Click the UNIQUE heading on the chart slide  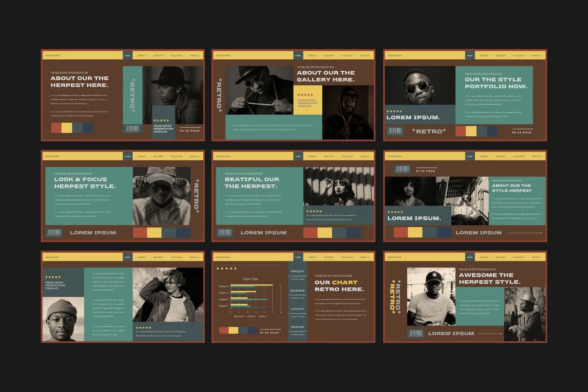tap(297, 271)
